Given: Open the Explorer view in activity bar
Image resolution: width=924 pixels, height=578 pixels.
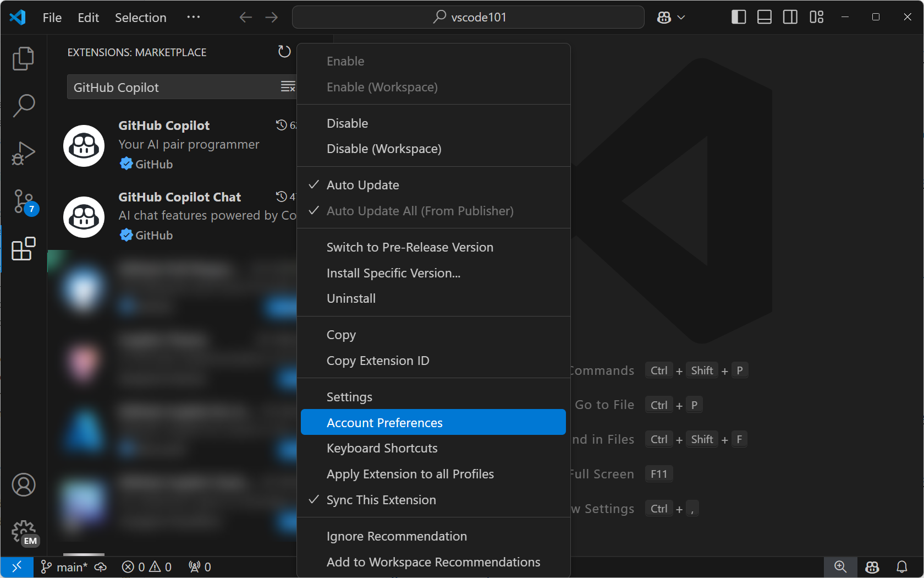Looking at the screenshot, I should pyautogui.click(x=23, y=58).
